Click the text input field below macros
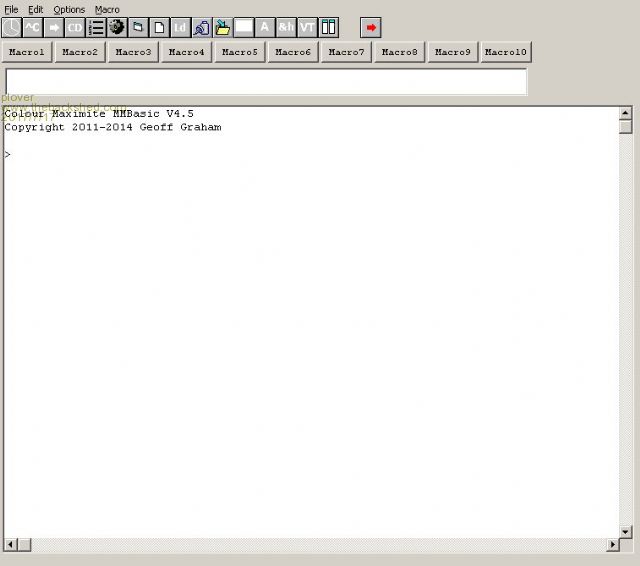Viewport: 640px width, 566px height. [x=266, y=82]
